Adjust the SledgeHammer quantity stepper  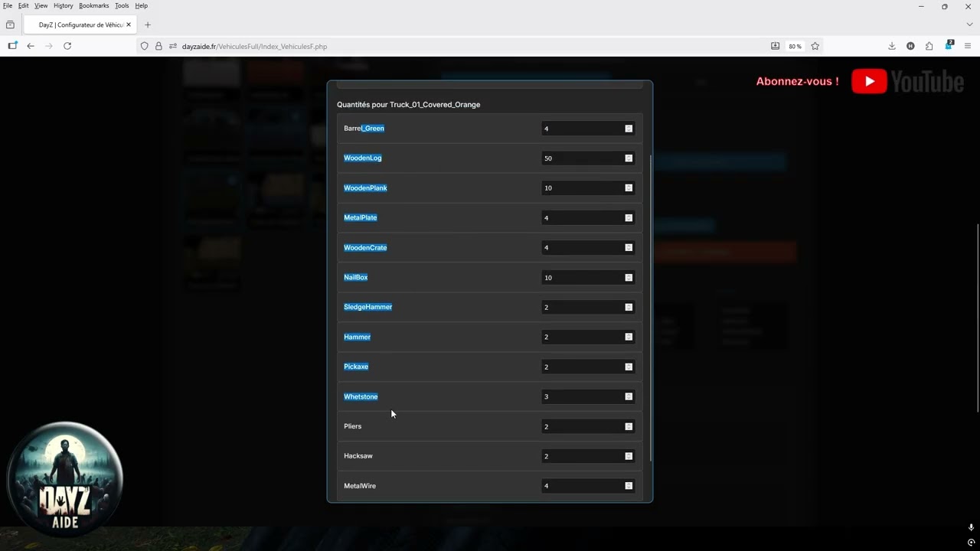[629, 307]
